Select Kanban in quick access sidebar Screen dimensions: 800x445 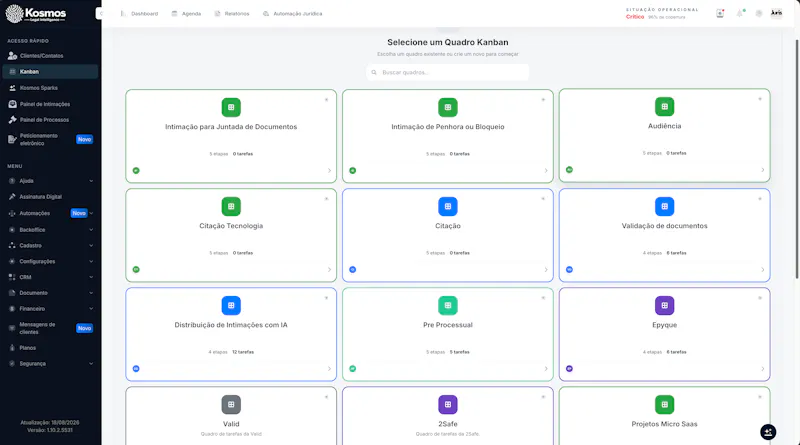click(x=51, y=71)
